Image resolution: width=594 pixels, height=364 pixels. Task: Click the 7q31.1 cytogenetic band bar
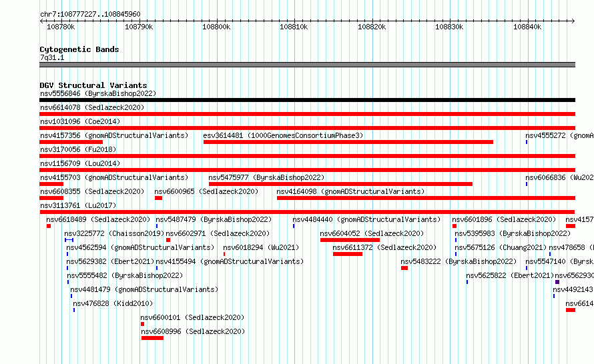point(307,65)
